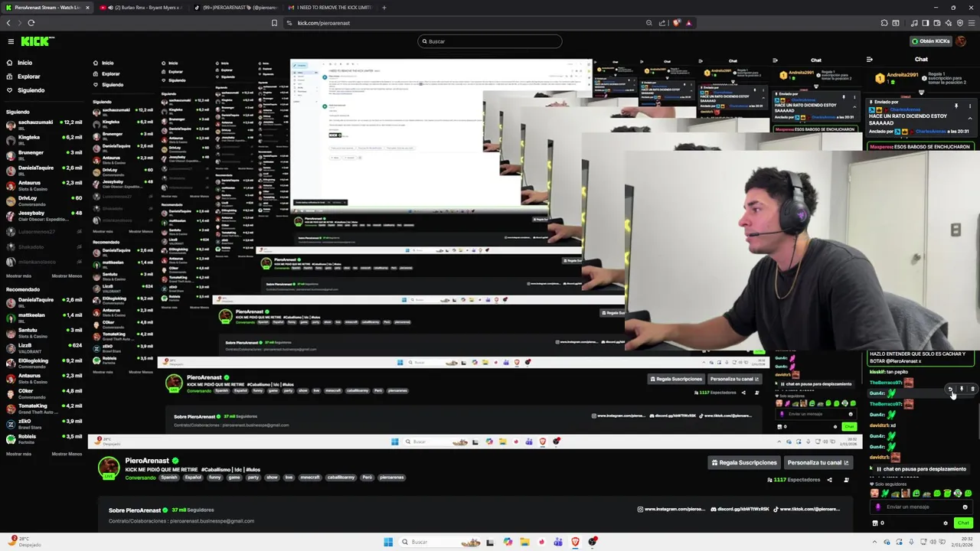The image size is (980, 551).
Task: Switch to the PIEROARENAST TikTok tab
Action: click(235, 8)
